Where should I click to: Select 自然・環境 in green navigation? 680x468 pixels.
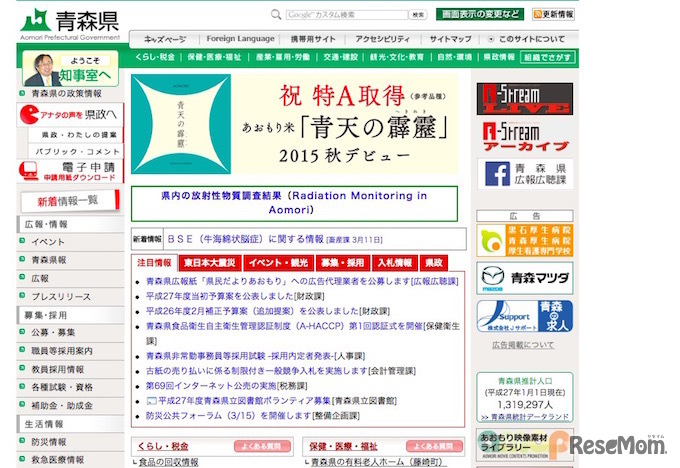tap(454, 57)
